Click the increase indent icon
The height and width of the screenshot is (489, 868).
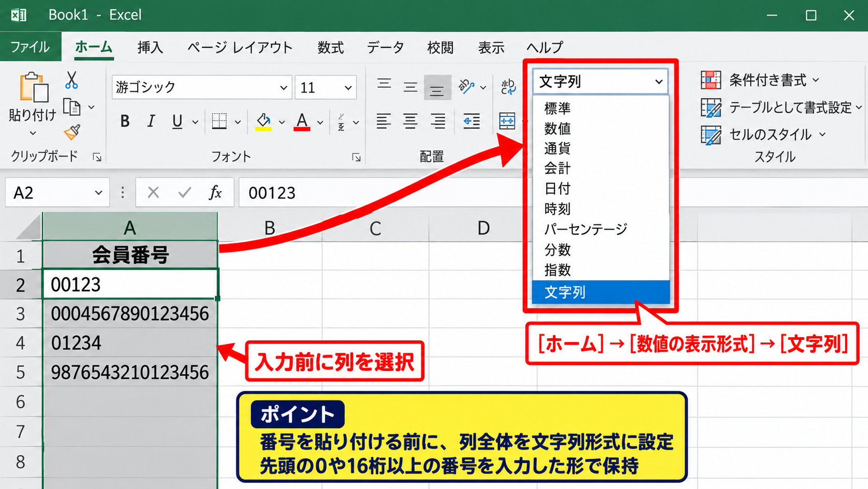(x=471, y=121)
